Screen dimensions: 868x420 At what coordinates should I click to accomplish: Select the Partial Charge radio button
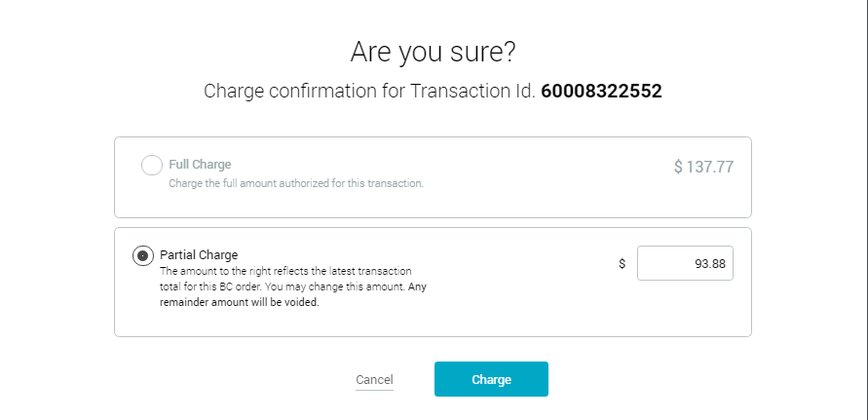click(x=143, y=255)
